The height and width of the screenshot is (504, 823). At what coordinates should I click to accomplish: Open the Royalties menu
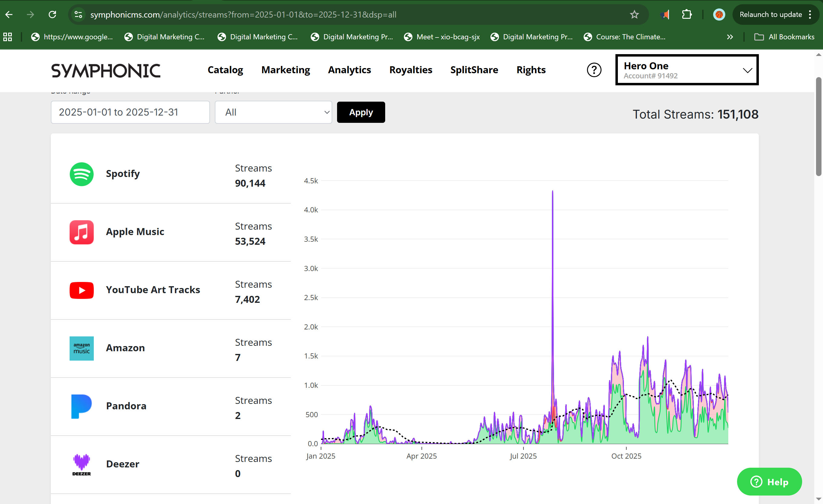click(x=411, y=70)
